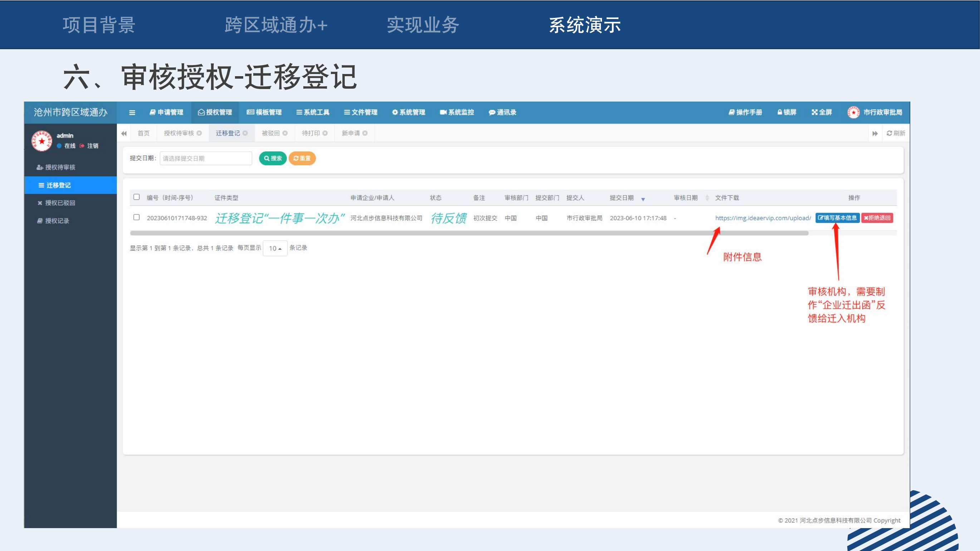Click the green 搜索 button

click(273, 158)
